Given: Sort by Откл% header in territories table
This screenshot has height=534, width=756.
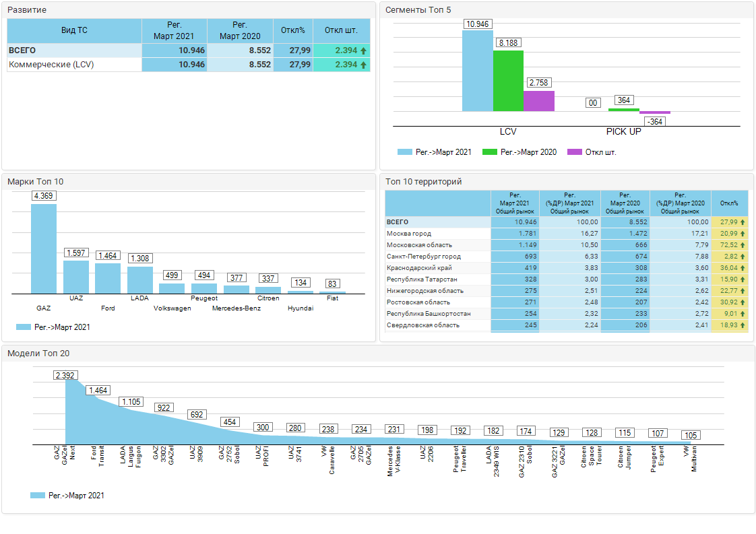Looking at the screenshot, I should tap(729, 203).
